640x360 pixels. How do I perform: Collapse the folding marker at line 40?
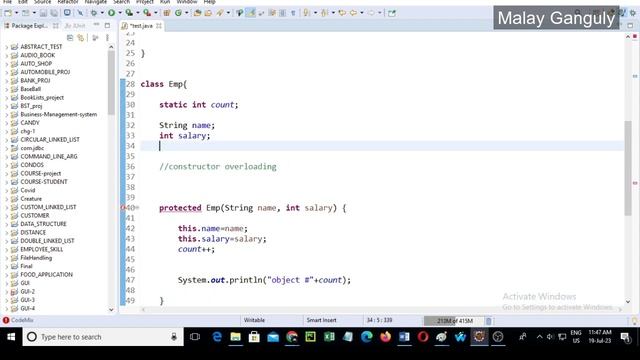pos(137,208)
